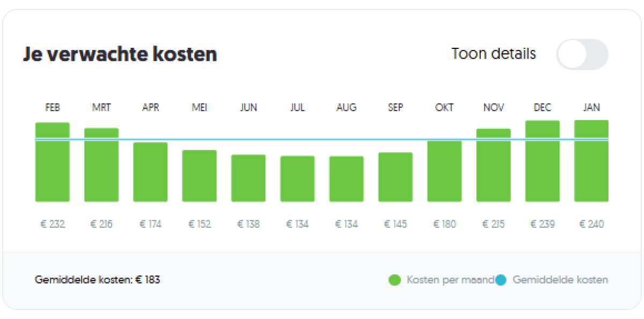Viewport: 644px width, 319px height.
Task: Select the MEI bar
Action: pyautogui.click(x=200, y=176)
